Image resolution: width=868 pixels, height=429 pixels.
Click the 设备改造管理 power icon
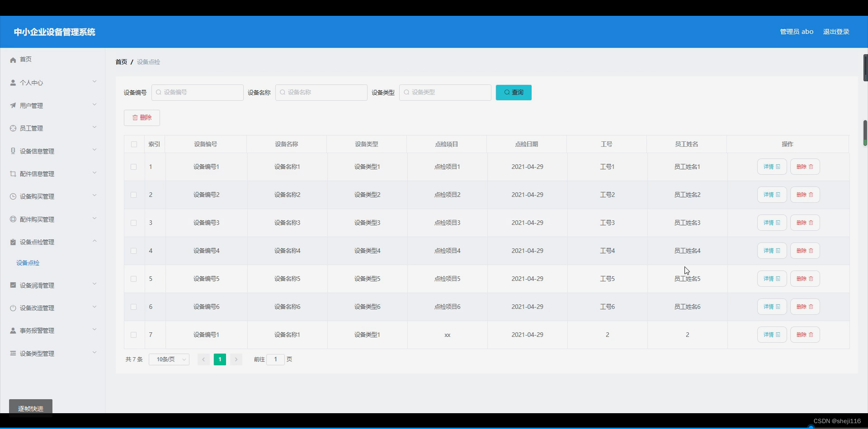pos(13,308)
